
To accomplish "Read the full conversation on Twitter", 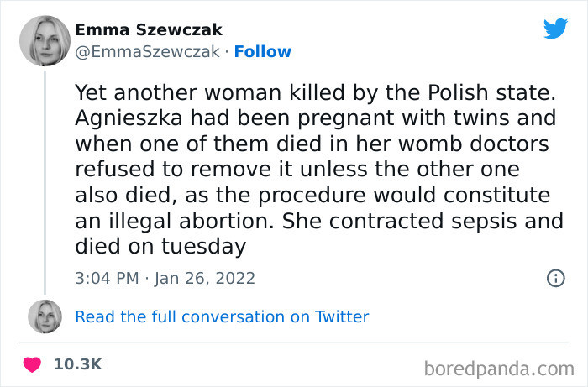I will point(222,316).
